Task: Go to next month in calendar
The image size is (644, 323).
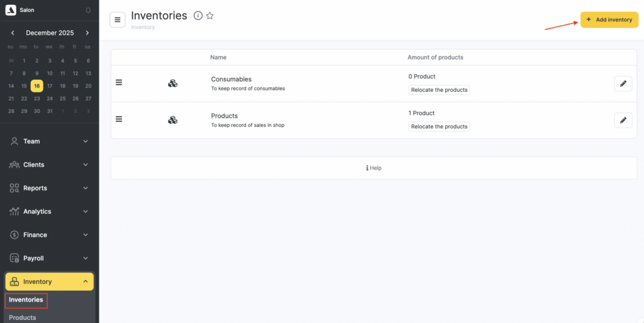Action: [x=87, y=33]
